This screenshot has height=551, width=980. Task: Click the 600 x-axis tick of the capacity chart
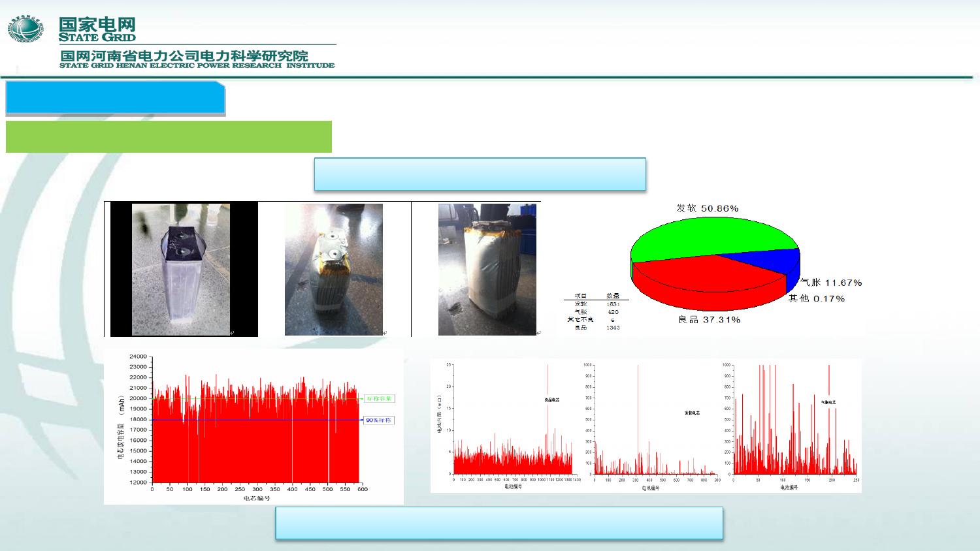click(363, 489)
